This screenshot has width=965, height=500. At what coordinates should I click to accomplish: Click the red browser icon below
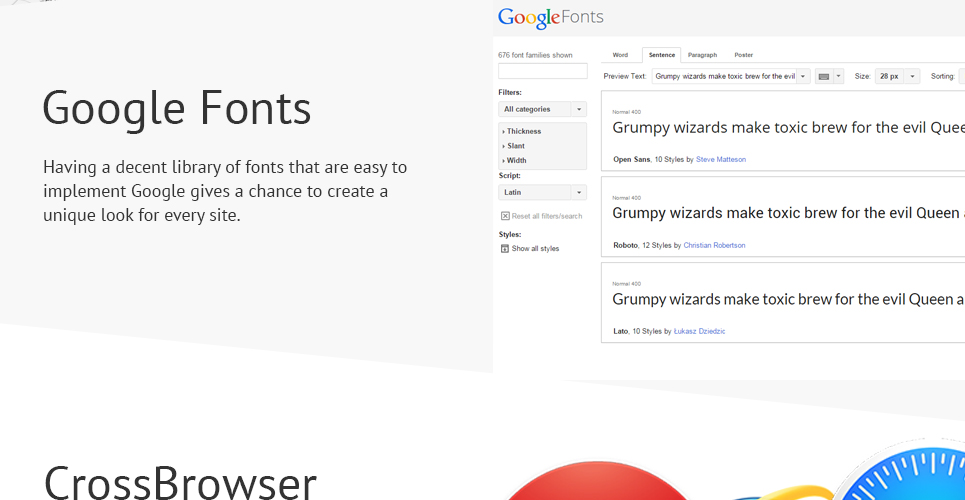[x=597, y=482]
